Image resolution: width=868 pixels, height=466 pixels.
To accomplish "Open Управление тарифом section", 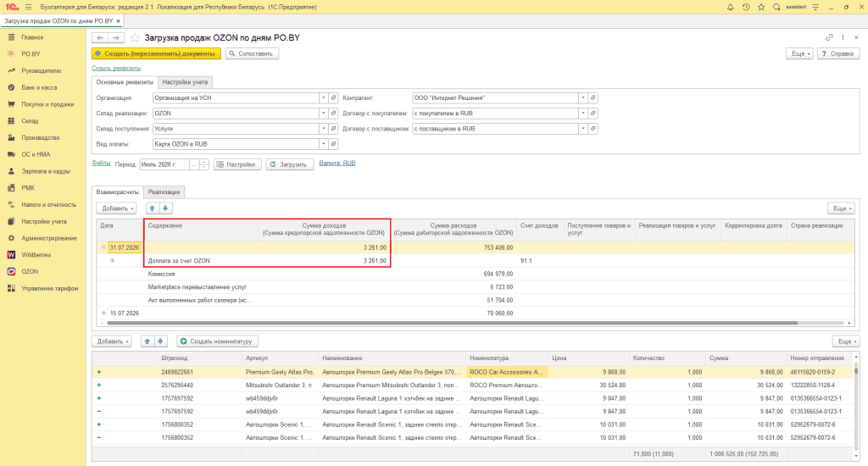I will pos(49,288).
